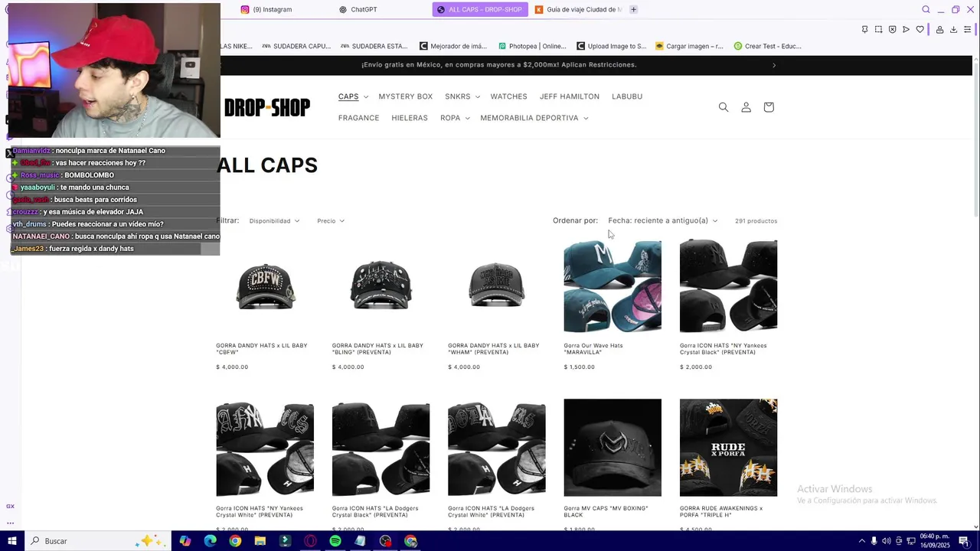Expand the SNKRS menu

[x=462, y=96]
